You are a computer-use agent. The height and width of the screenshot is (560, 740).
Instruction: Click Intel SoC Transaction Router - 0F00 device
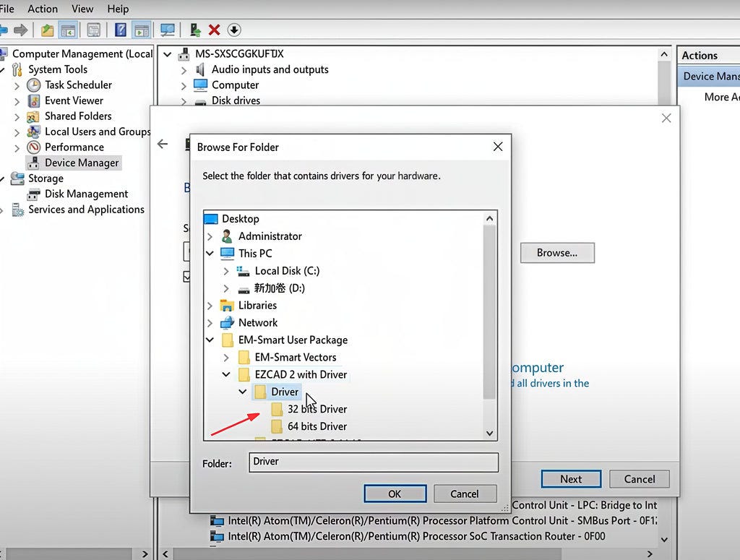[416, 536]
